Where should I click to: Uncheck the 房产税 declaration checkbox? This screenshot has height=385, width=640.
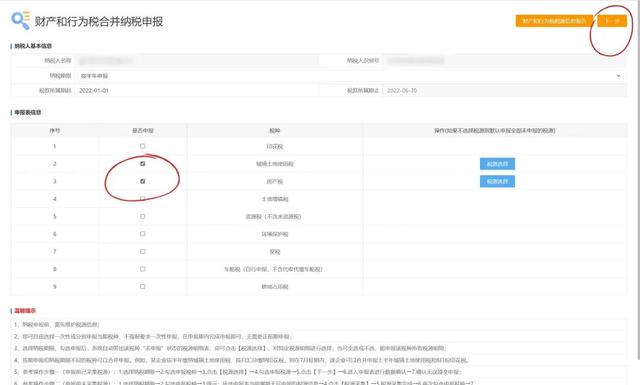point(142,181)
